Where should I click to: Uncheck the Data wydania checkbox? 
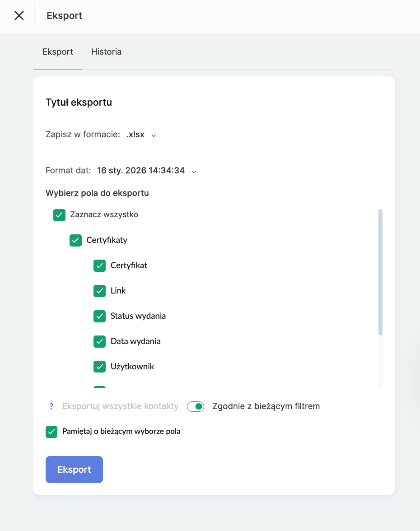click(99, 341)
